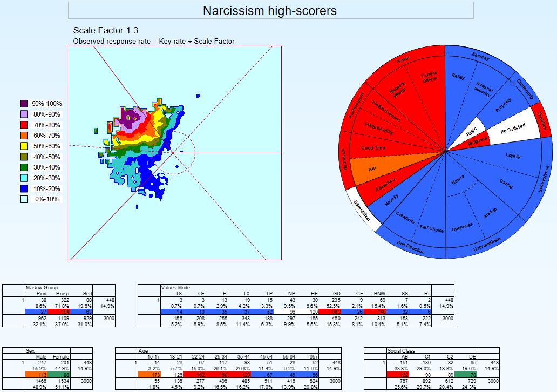Image resolution: width=557 pixels, height=392 pixels.
Task: Select the Material Wealth wheel segment
Action: tap(399, 93)
